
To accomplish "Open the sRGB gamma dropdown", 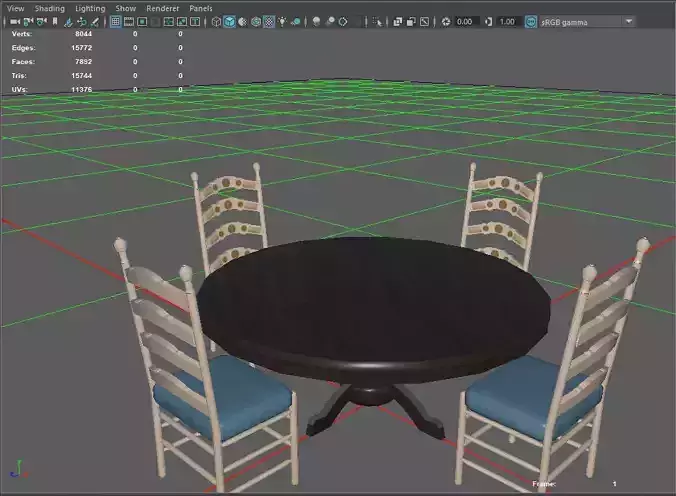I will (587, 22).
